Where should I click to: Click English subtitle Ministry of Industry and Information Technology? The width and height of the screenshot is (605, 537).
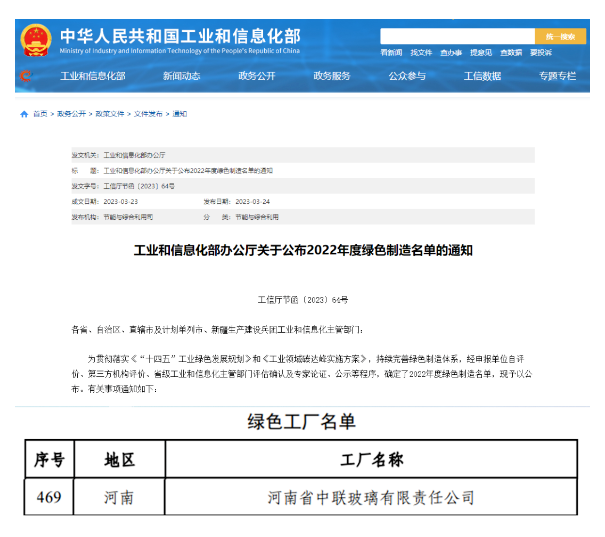pyautogui.click(x=179, y=51)
